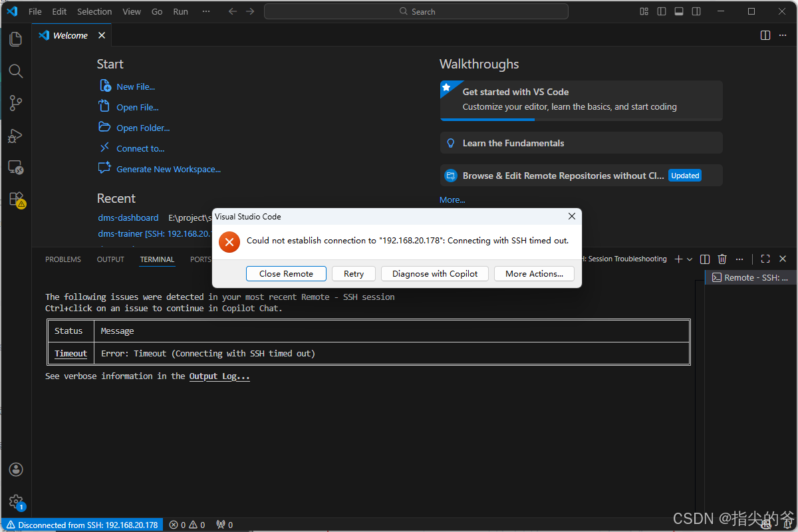Viewport: 798px width, 532px height.
Task: Open the Explorer view in activity bar
Action: point(16,39)
